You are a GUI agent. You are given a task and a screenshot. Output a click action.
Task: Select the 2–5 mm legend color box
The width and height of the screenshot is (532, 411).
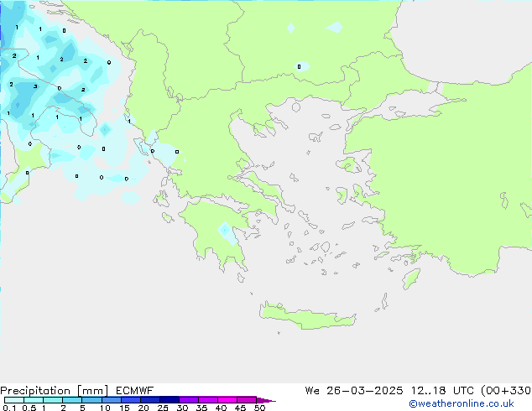[x=72, y=400]
